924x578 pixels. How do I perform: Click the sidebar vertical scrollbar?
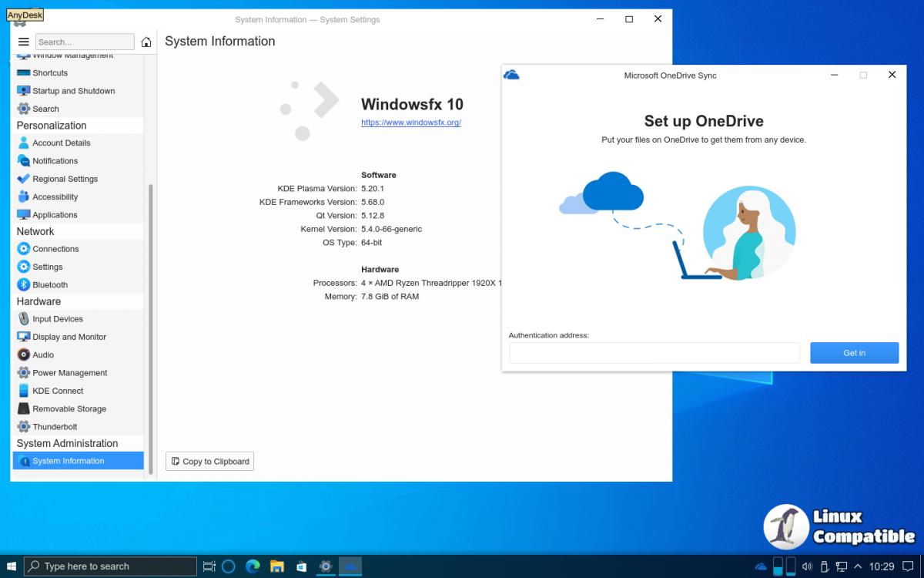[x=150, y=324]
